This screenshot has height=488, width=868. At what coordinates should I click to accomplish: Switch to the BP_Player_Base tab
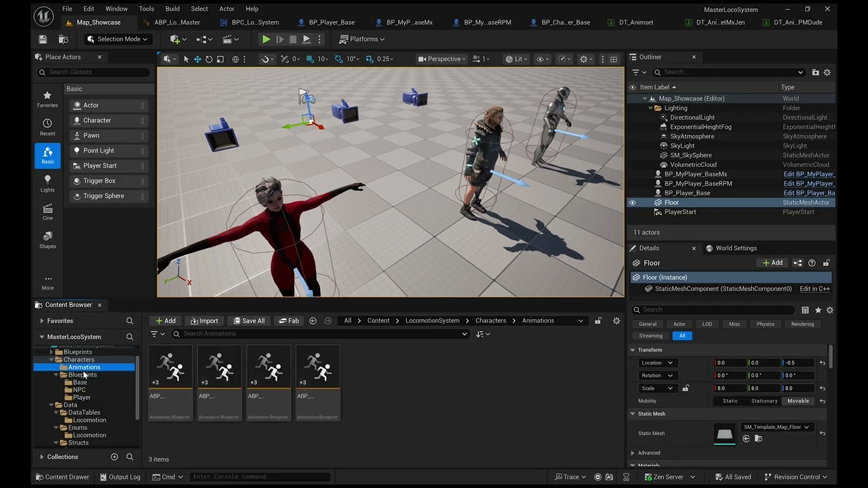pyautogui.click(x=325, y=22)
